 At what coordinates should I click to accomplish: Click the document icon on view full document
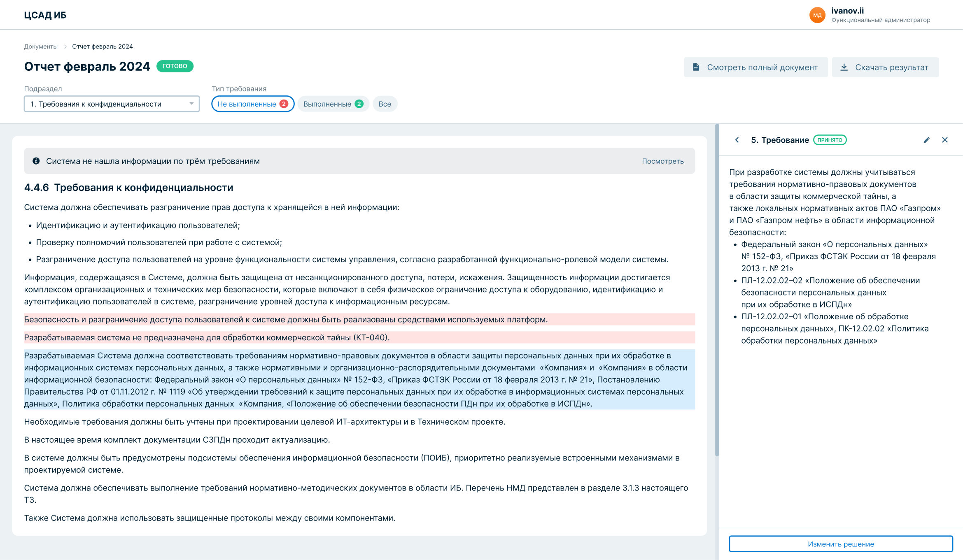696,67
